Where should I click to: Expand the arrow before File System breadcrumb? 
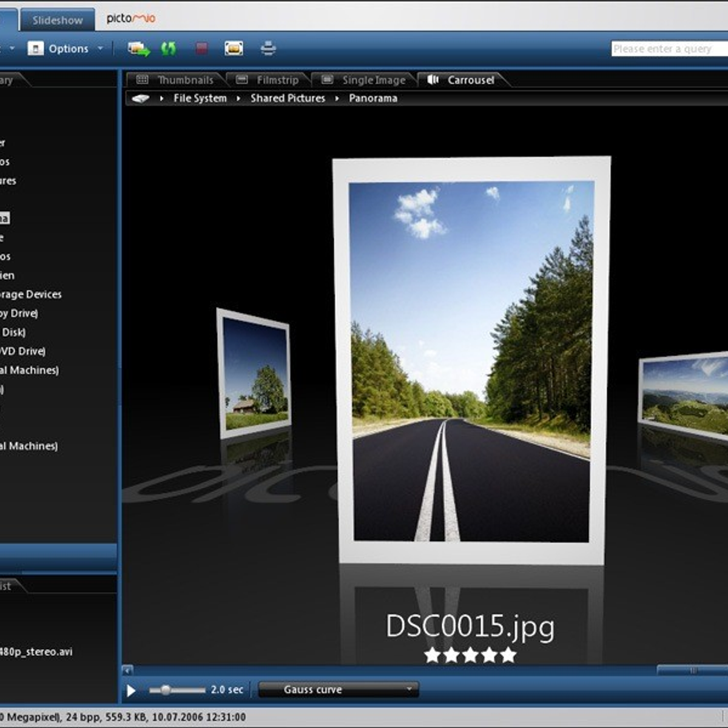[161, 98]
